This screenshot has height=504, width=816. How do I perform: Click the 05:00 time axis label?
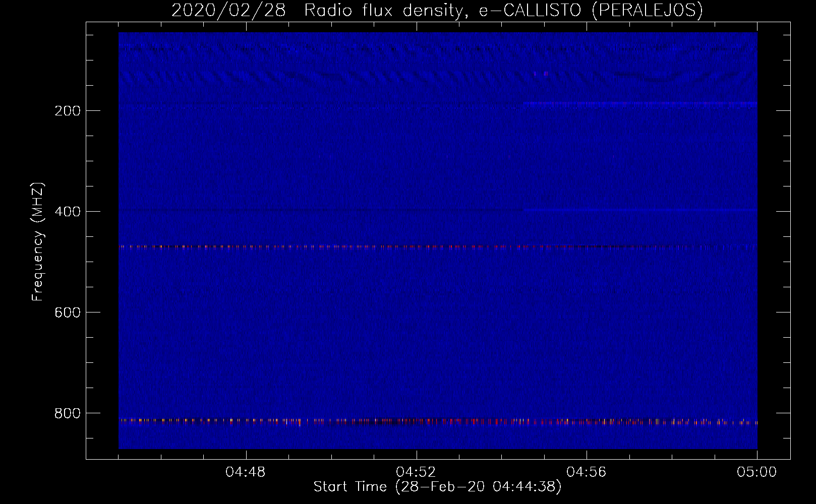click(757, 472)
